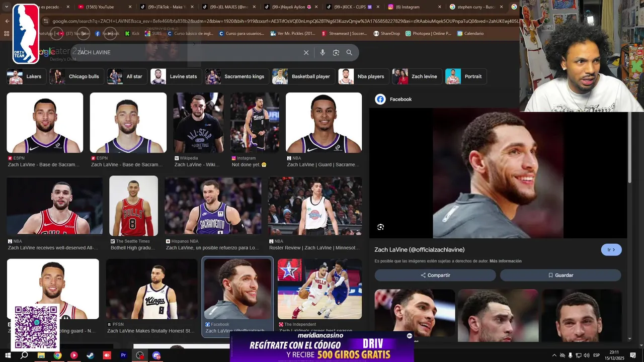Click the Facebook source logo in preview panel
Screen dimensions: 644x362
(x=380, y=99)
